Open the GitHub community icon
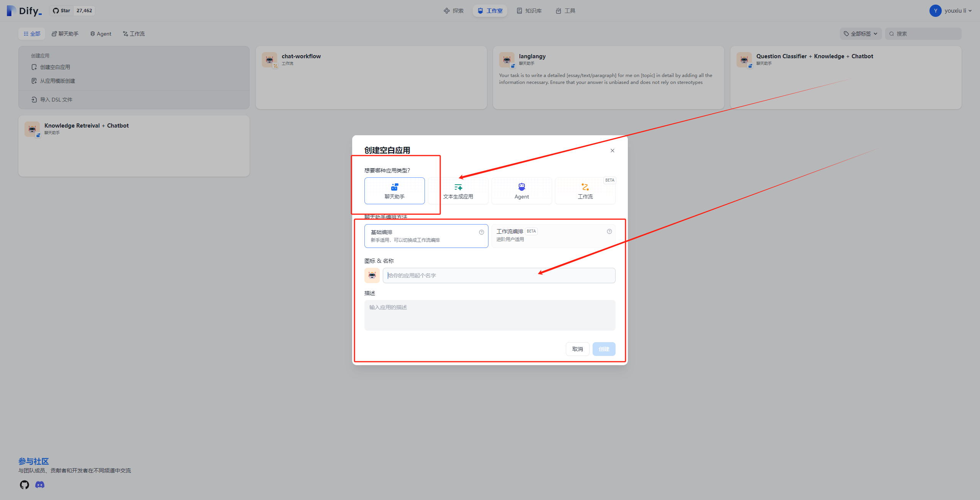This screenshot has height=500, width=980. tap(24, 485)
